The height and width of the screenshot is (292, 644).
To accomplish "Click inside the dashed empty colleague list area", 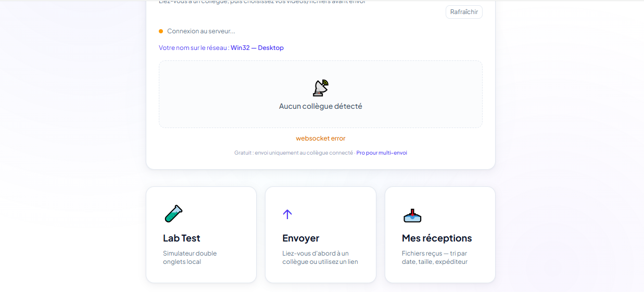I will [321, 94].
